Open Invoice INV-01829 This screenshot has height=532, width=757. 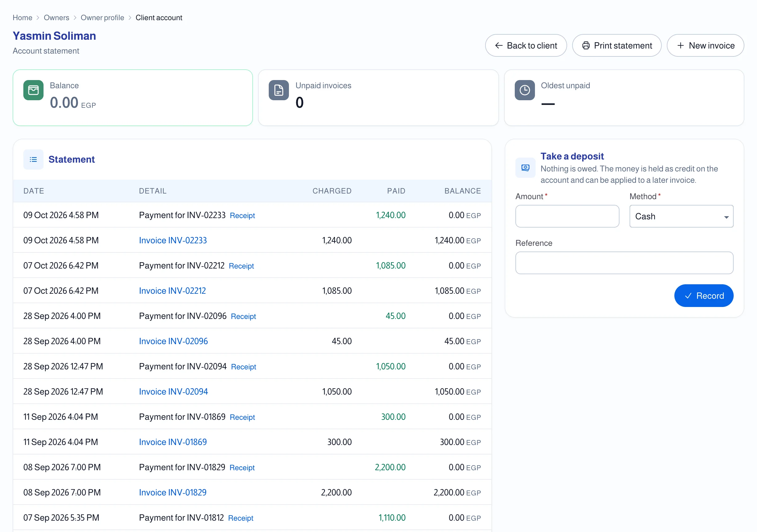(x=173, y=493)
